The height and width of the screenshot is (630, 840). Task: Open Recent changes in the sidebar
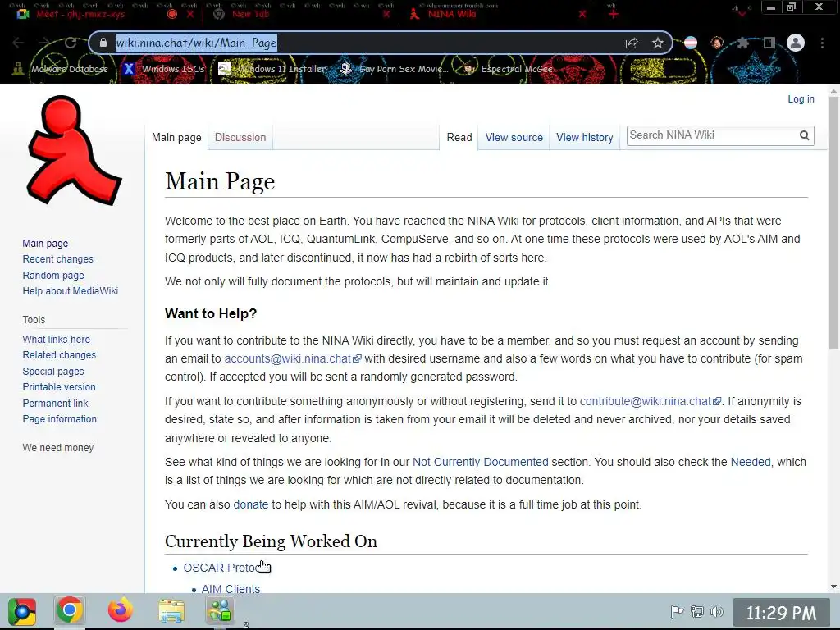click(58, 259)
